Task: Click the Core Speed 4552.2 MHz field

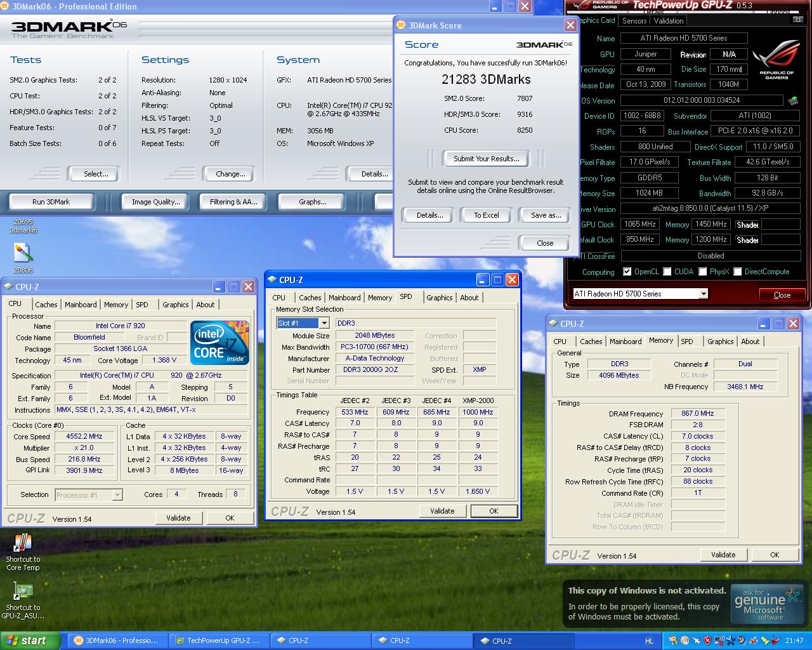Action: click(x=84, y=437)
